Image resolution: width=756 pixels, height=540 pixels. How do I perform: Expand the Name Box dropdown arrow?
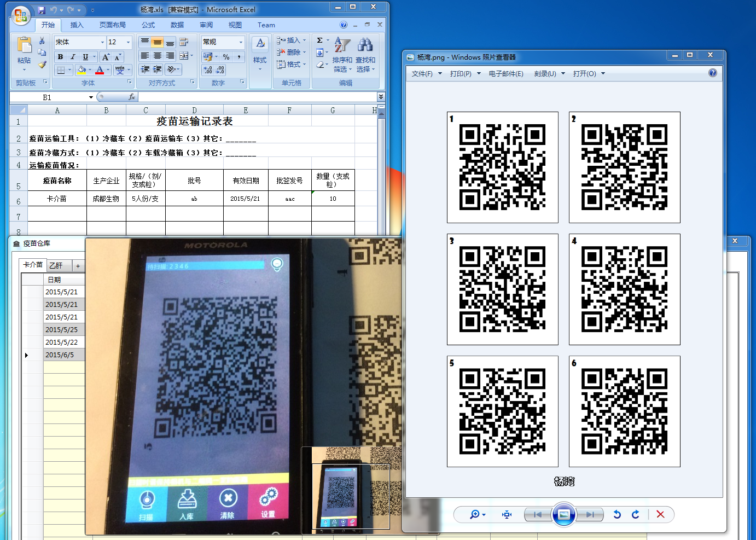[91, 97]
